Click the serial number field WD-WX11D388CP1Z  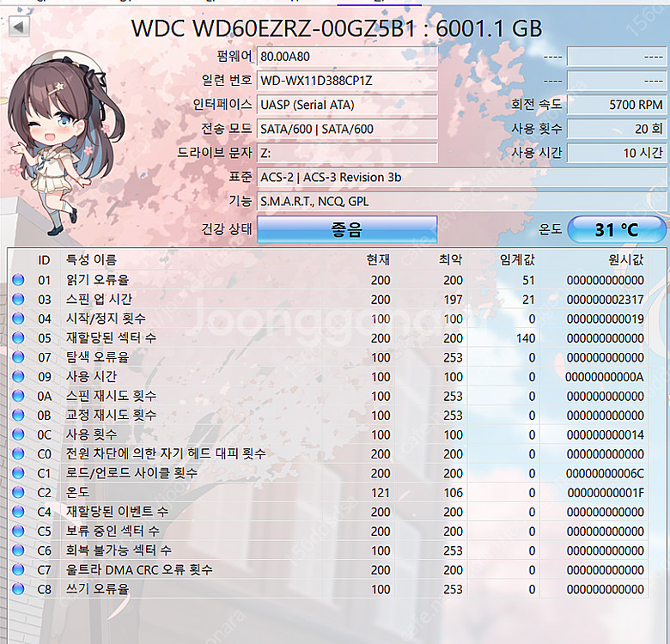click(x=347, y=81)
